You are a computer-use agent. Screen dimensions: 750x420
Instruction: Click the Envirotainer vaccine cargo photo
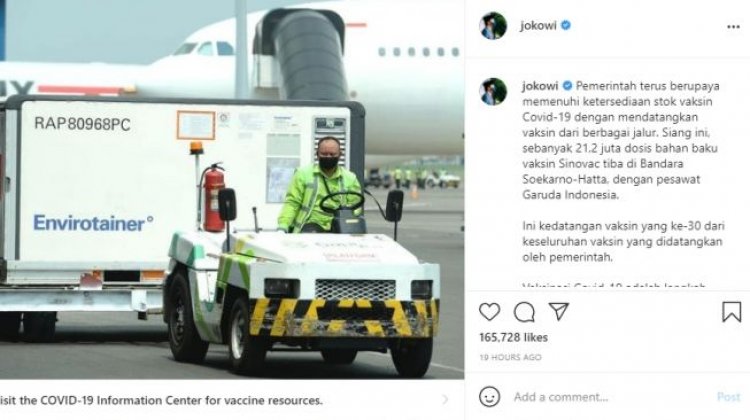232,189
